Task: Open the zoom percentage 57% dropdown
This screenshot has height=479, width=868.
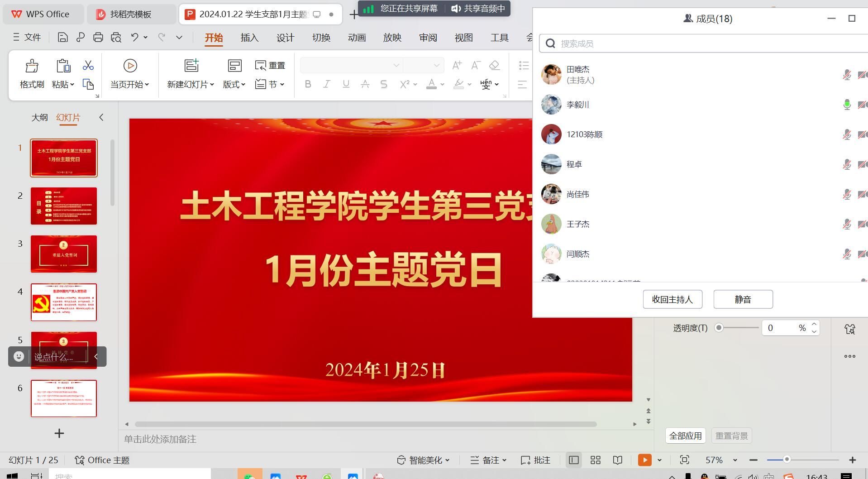Action: pos(735,460)
